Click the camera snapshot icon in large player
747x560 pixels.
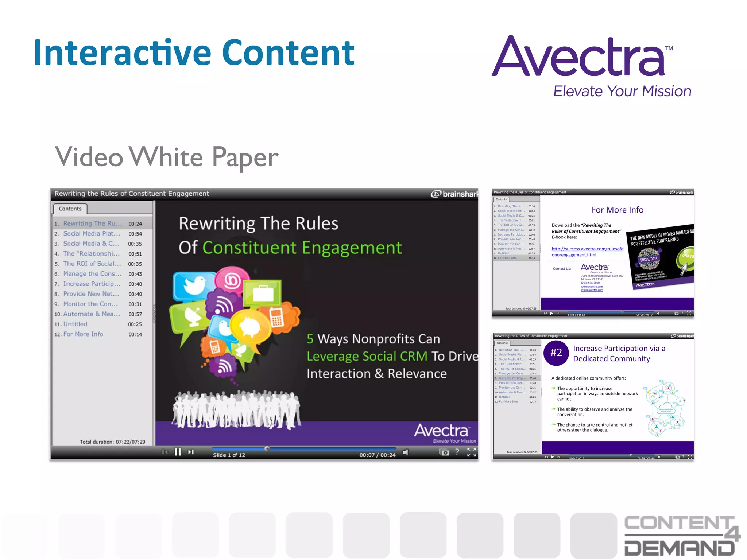(444, 452)
